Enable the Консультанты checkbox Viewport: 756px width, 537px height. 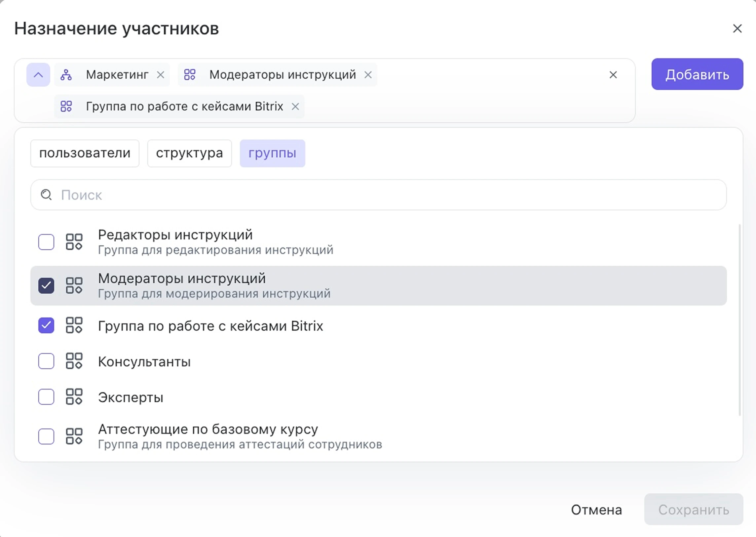[46, 361]
